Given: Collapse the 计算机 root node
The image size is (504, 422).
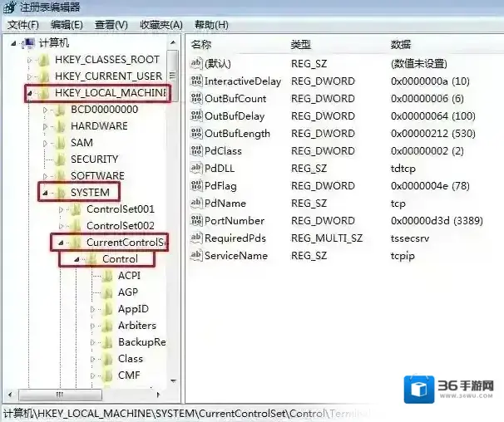Looking at the screenshot, I should (x=13, y=43).
